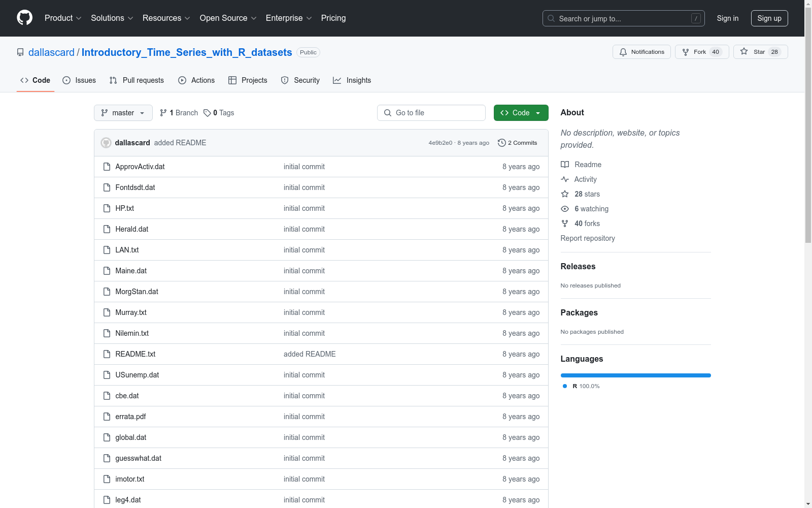
Task: Click the file icon for Nilemin.txt
Action: 107,333
